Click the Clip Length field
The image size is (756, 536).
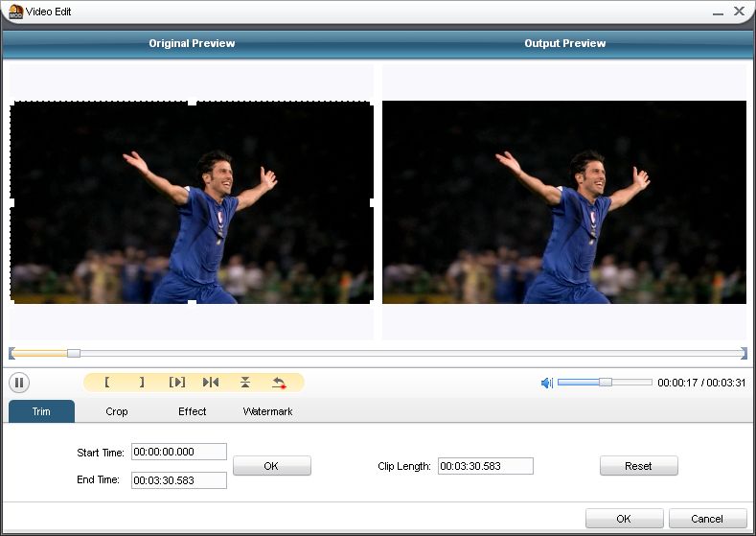coord(486,466)
